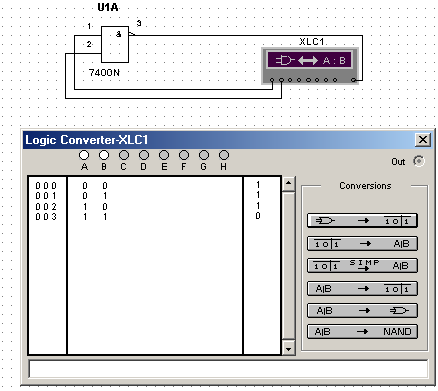Convert Boolean expression to circuit
The image size is (438, 391).
[362, 311]
